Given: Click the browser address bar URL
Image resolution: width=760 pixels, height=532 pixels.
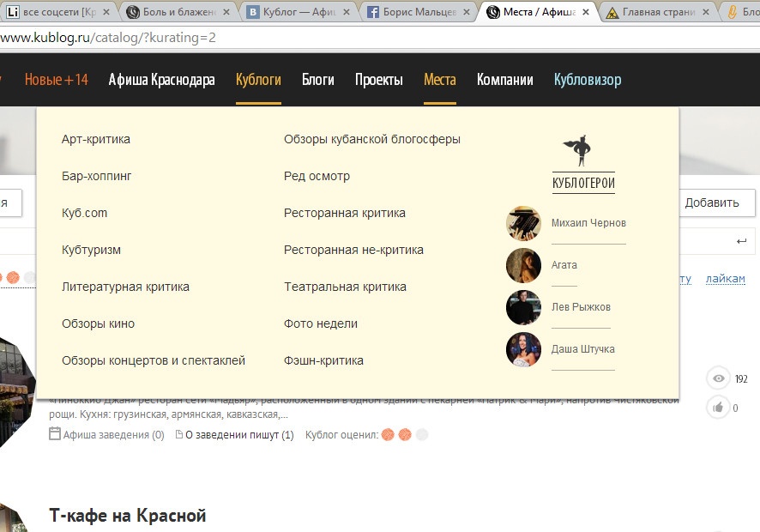Looking at the screenshot, I should point(107,38).
